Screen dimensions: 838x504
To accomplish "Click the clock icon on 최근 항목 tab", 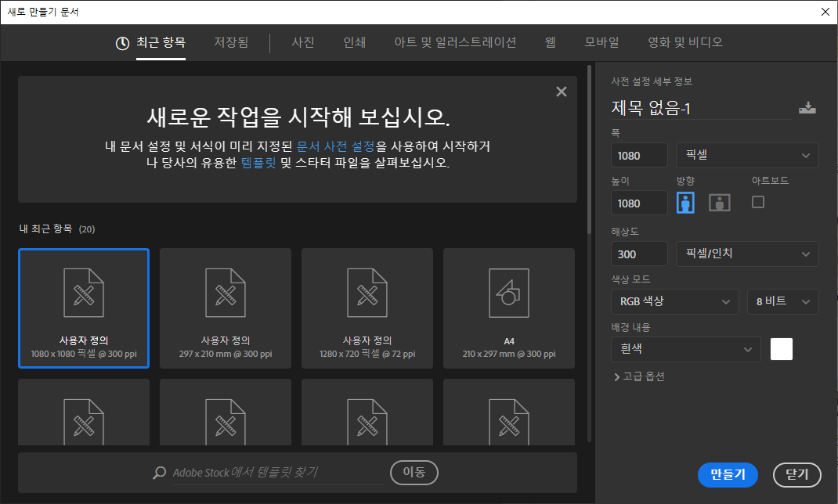I will [x=122, y=43].
